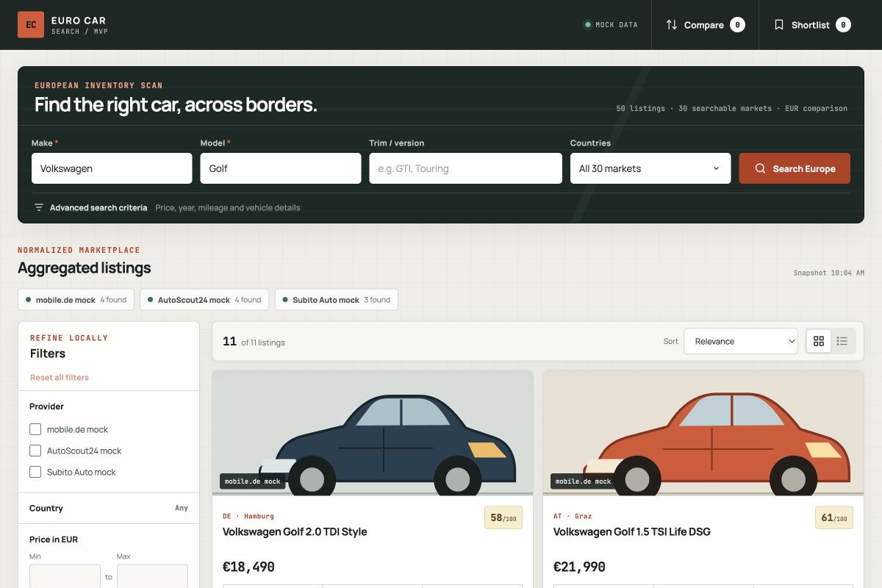Switch to list view layout
Image resolution: width=882 pixels, height=588 pixels.
(842, 341)
